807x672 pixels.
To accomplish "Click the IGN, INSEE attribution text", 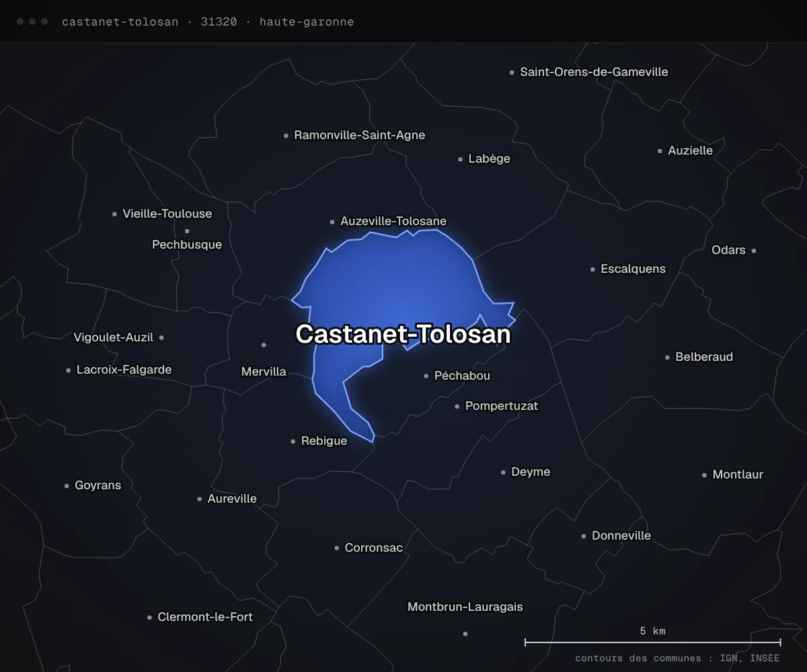I will pyautogui.click(x=750, y=659).
